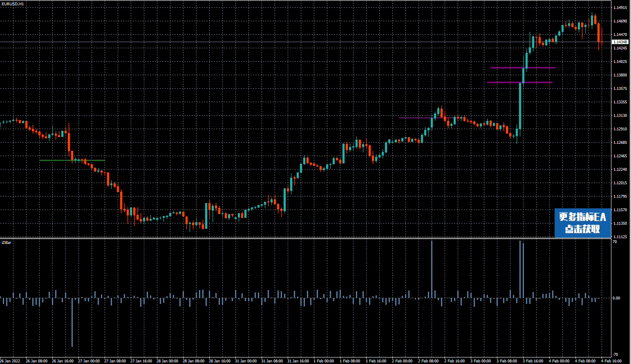631x364 pixels.
Task: Click the 31 Jan 08:00 time label
Action: 272,361
